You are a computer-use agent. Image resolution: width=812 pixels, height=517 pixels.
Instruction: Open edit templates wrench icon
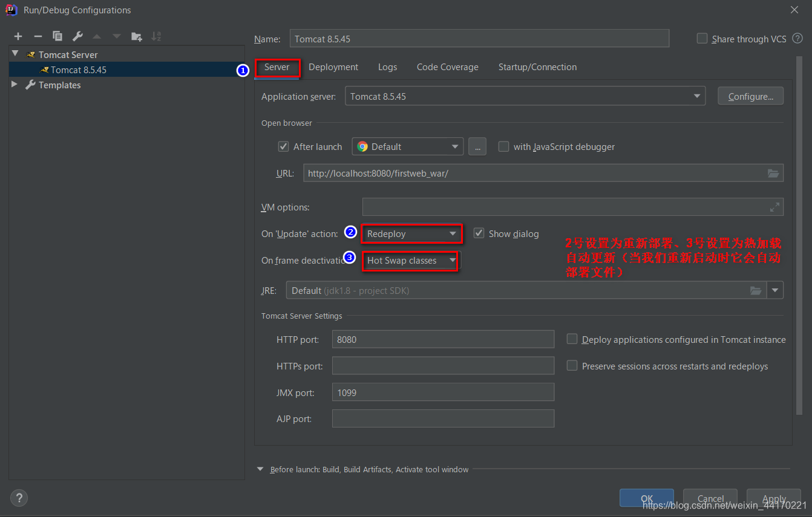click(77, 36)
